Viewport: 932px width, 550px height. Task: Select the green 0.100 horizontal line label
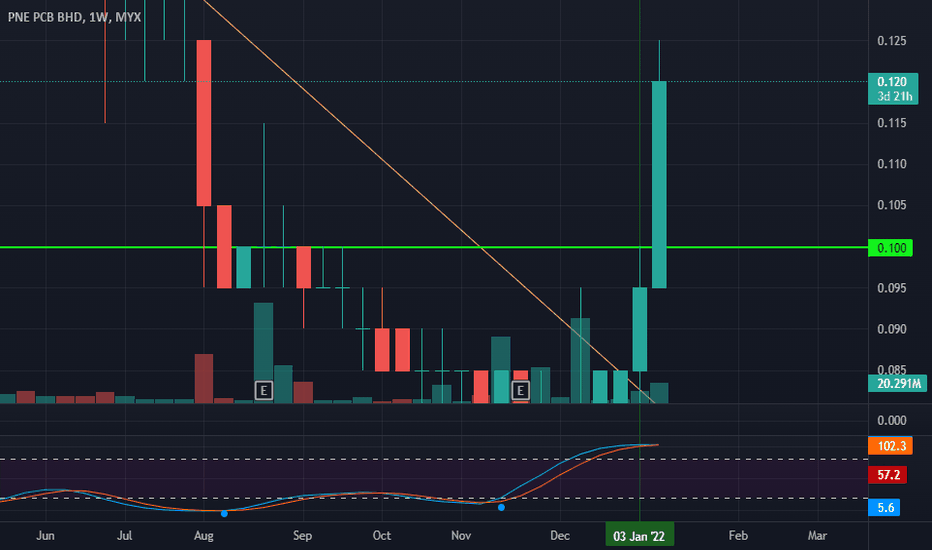tap(890, 248)
